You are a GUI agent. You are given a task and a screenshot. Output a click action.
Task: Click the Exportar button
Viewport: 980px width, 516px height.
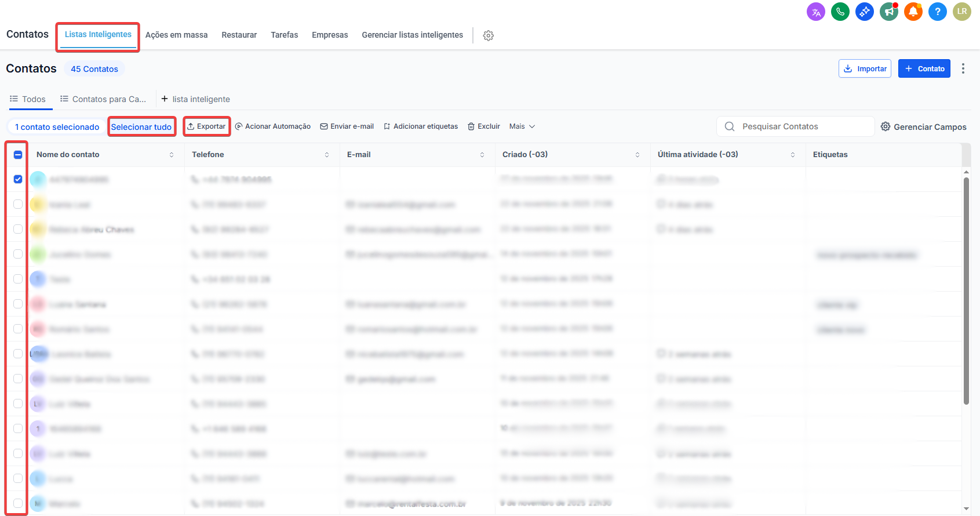pos(207,126)
